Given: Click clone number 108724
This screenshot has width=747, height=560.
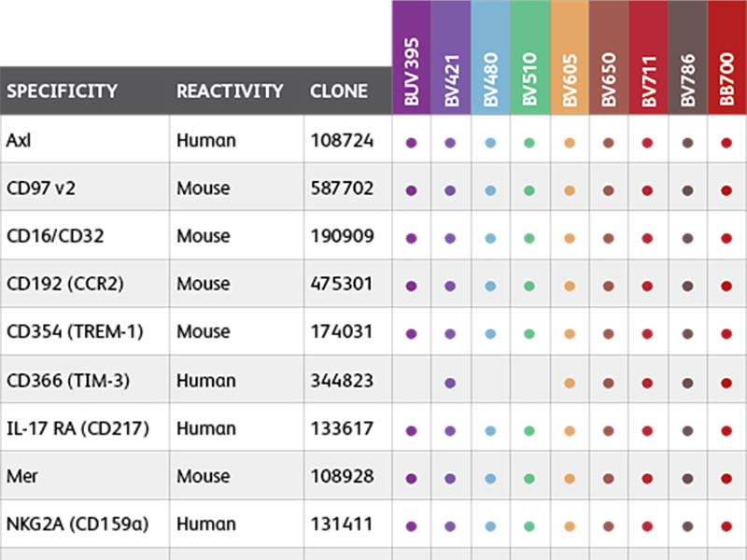Looking at the screenshot, I should (x=342, y=141).
